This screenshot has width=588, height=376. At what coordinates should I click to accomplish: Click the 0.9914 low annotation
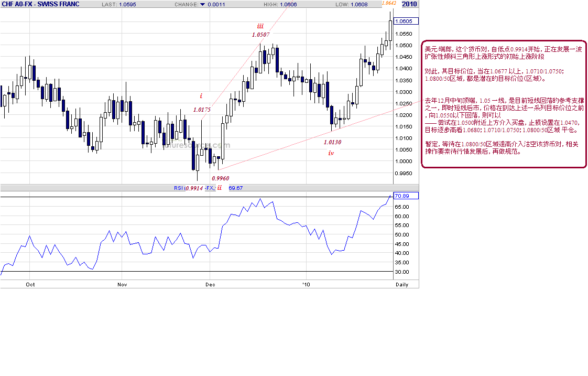(194, 188)
